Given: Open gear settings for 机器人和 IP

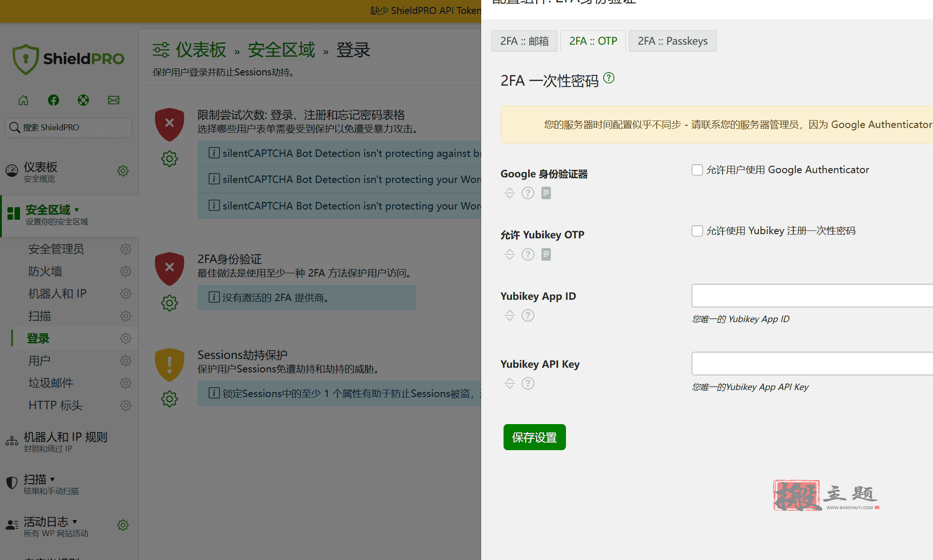Looking at the screenshot, I should pyautogui.click(x=126, y=294).
